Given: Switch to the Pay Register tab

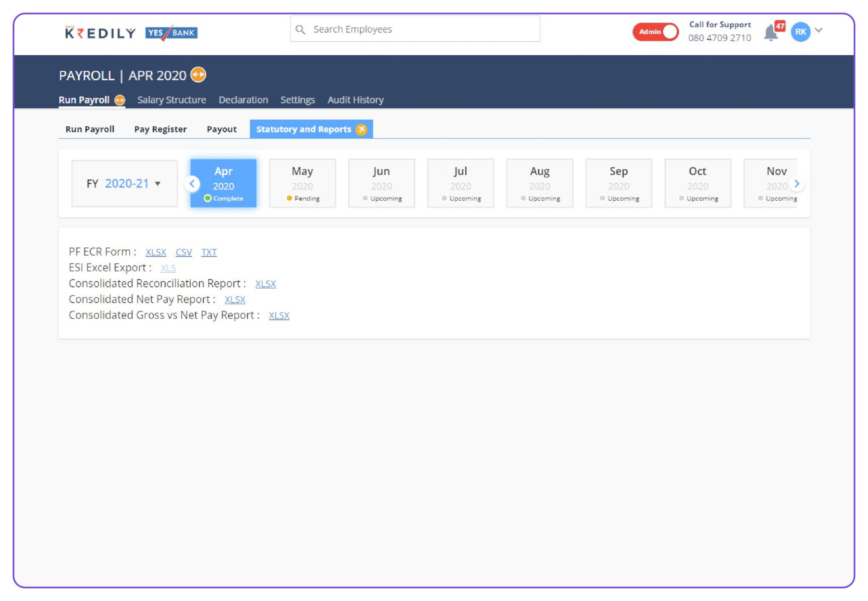Looking at the screenshot, I should coord(160,129).
